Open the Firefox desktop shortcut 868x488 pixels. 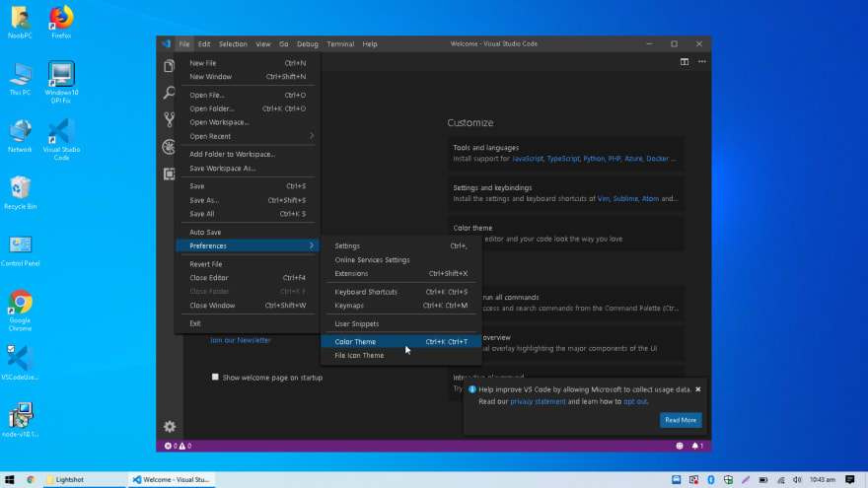[61, 23]
